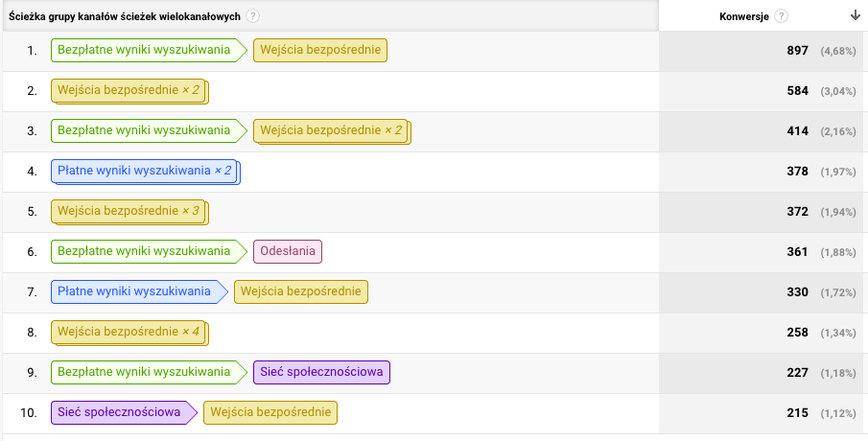Sort by Konwersje using the down arrow
Image resolution: width=868 pixels, height=441 pixels.
tap(856, 15)
